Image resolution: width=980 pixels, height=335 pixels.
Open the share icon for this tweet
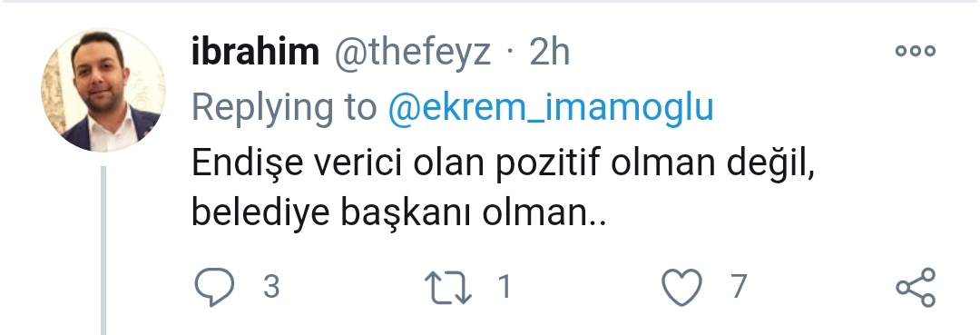point(916,288)
